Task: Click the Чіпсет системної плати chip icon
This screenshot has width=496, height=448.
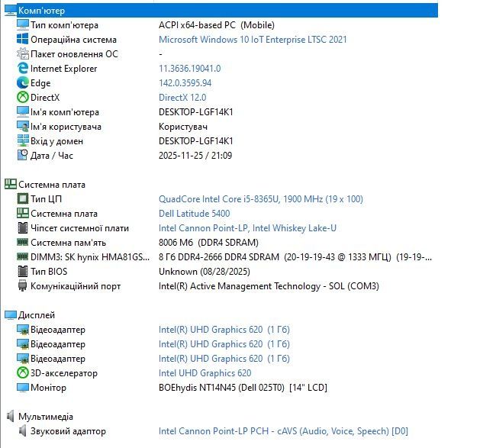Action: [x=22, y=227]
